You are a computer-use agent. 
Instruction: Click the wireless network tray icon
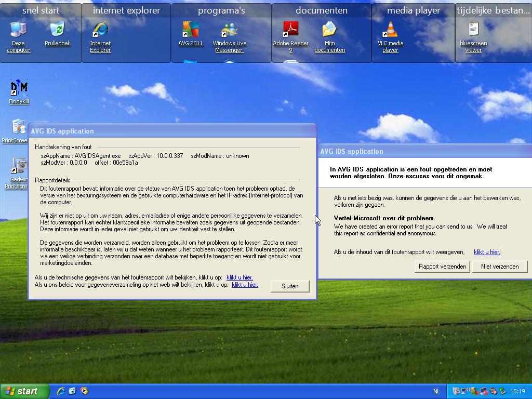click(465, 391)
